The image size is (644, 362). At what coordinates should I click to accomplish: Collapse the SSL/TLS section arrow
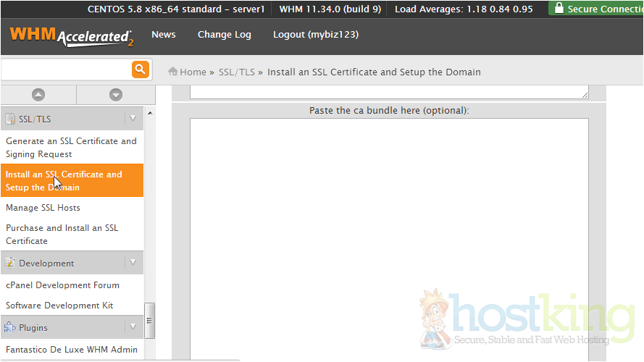pyautogui.click(x=133, y=118)
